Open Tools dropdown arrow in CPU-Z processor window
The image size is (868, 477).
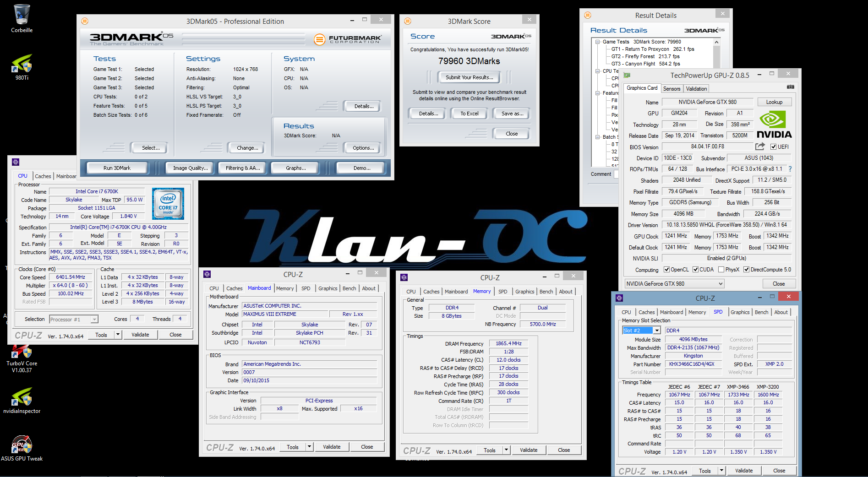click(118, 335)
